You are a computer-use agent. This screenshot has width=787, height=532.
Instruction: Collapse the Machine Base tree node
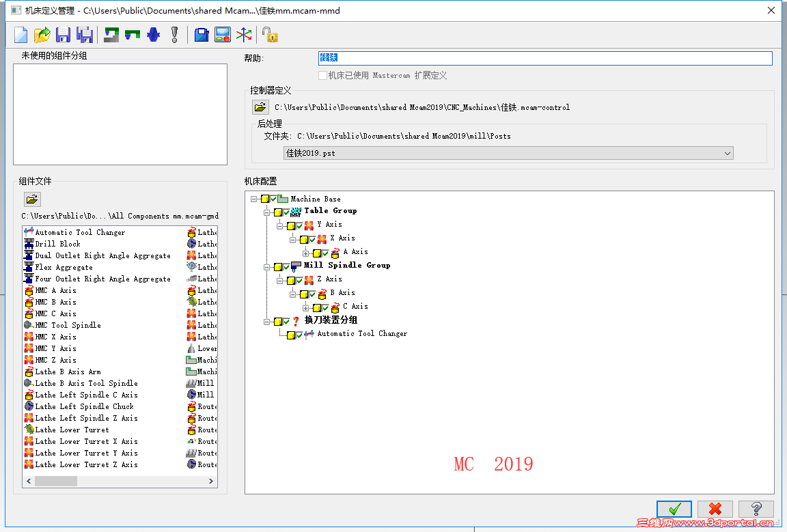click(x=254, y=199)
